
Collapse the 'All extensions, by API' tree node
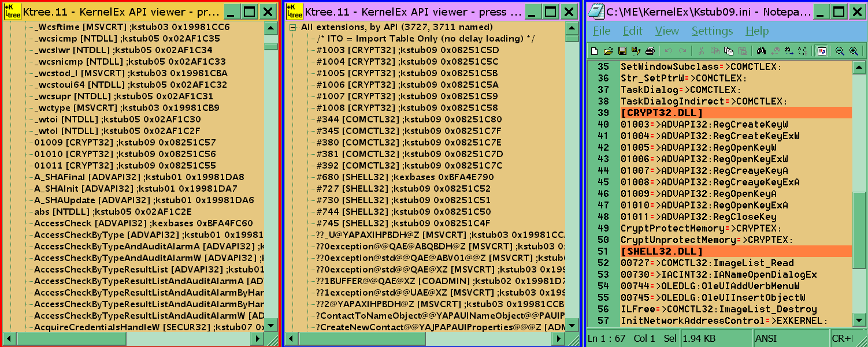point(293,27)
